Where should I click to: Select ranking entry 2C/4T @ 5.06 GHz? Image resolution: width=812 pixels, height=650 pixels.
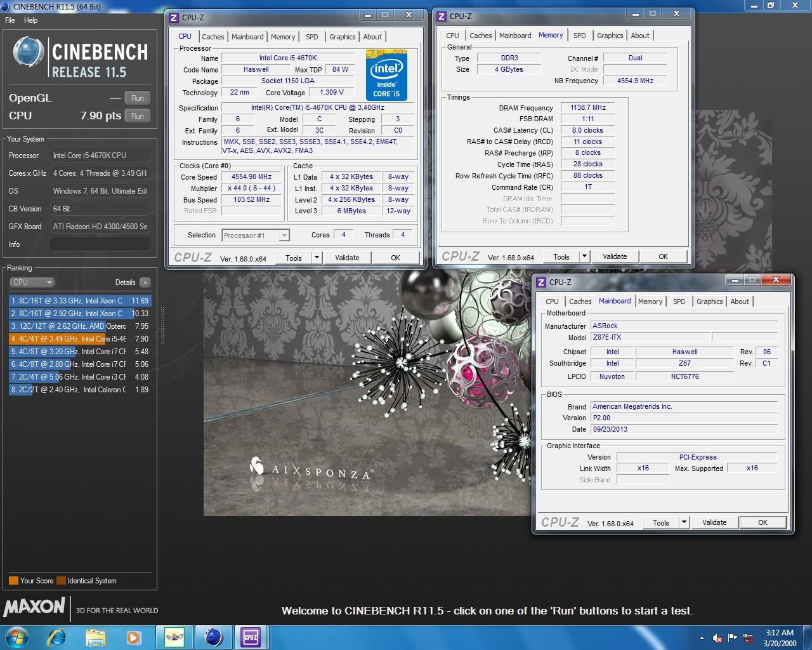pyautogui.click(x=80, y=377)
